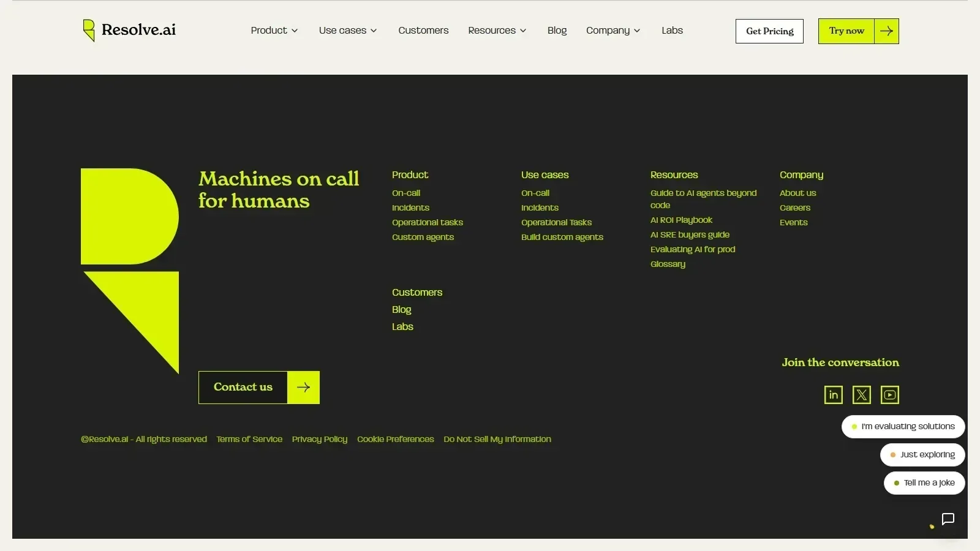The height and width of the screenshot is (551, 980).
Task: Click the Contact us button
Action: (x=259, y=388)
